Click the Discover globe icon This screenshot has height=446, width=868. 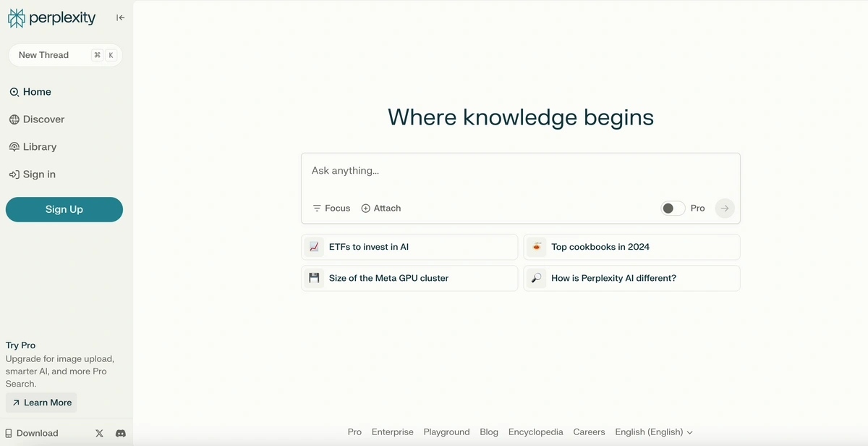pos(14,119)
